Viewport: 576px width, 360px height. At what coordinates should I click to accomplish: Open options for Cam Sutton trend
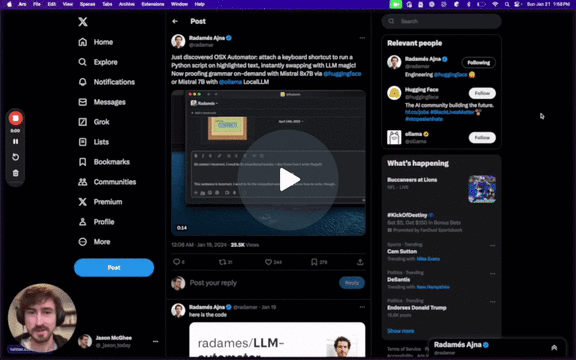coord(492,245)
